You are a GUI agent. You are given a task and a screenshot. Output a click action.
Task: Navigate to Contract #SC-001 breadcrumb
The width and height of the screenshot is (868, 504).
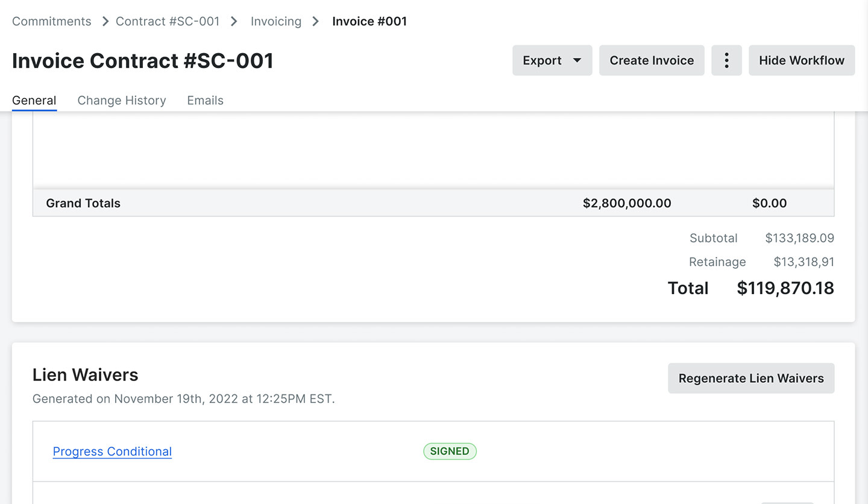tap(168, 22)
